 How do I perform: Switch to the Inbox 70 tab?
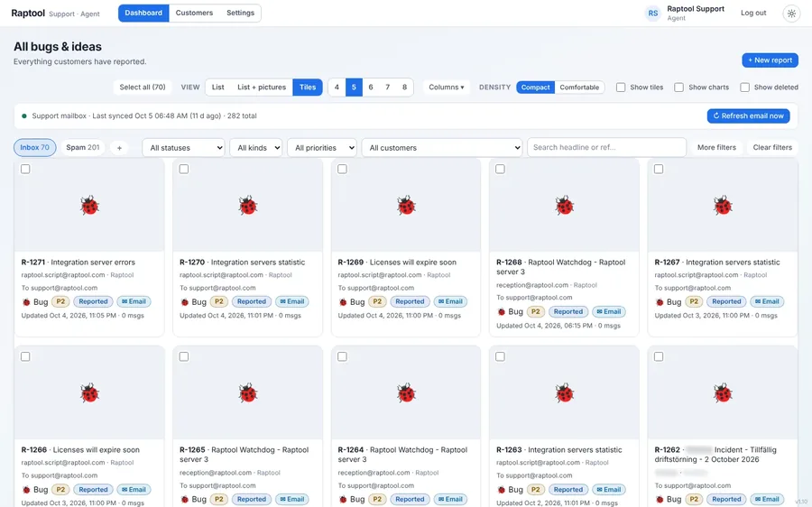click(34, 148)
